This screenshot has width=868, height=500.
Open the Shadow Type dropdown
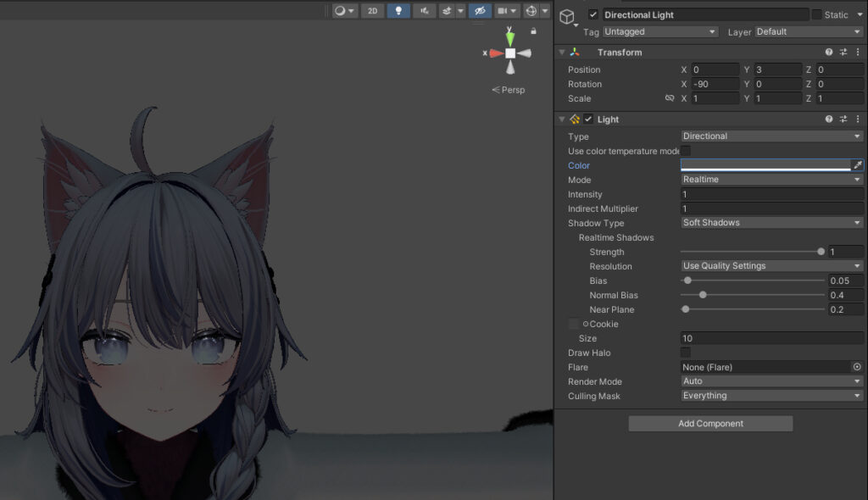[771, 223]
